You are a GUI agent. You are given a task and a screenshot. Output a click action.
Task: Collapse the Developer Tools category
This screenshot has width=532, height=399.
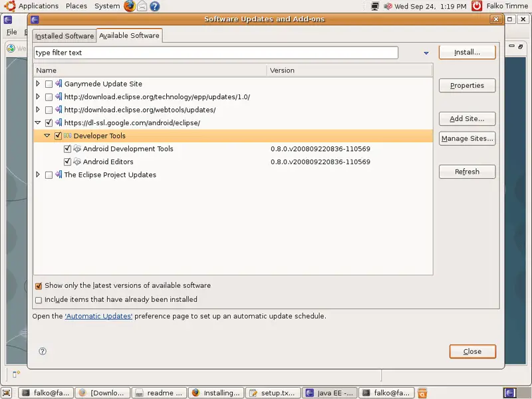(x=47, y=136)
